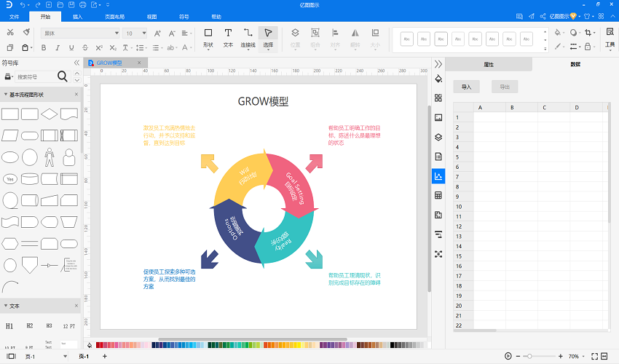The height and width of the screenshot is (364, 619).
Task: Pick the red swatch in color bar
Action: (98, 345)
